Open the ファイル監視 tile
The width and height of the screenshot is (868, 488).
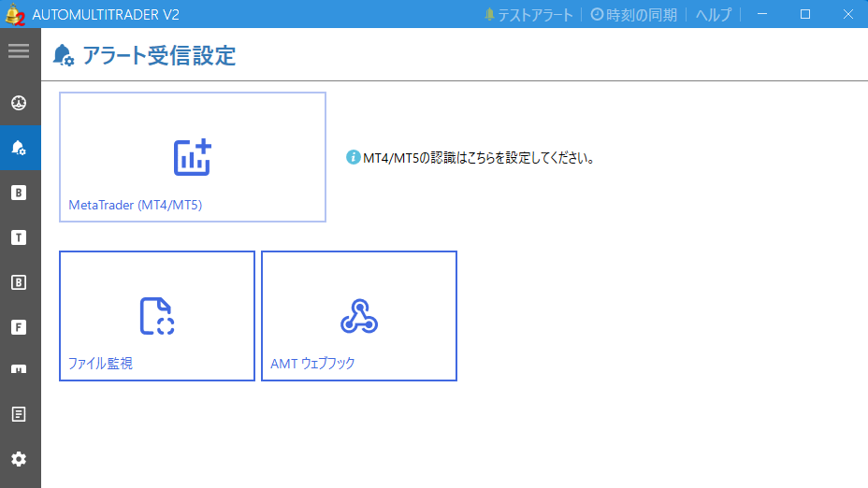pyautogui.click(x=157, y=316)
